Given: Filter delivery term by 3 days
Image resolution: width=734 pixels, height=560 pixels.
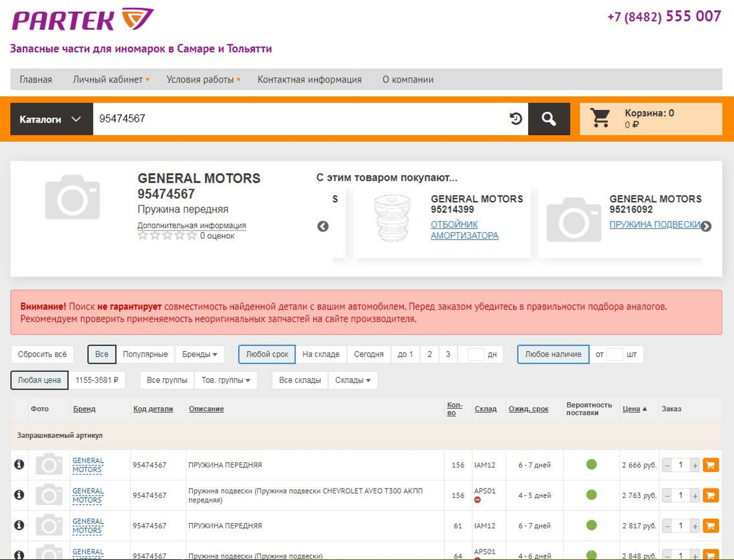Looking at the screenshot, I should 448,354.
